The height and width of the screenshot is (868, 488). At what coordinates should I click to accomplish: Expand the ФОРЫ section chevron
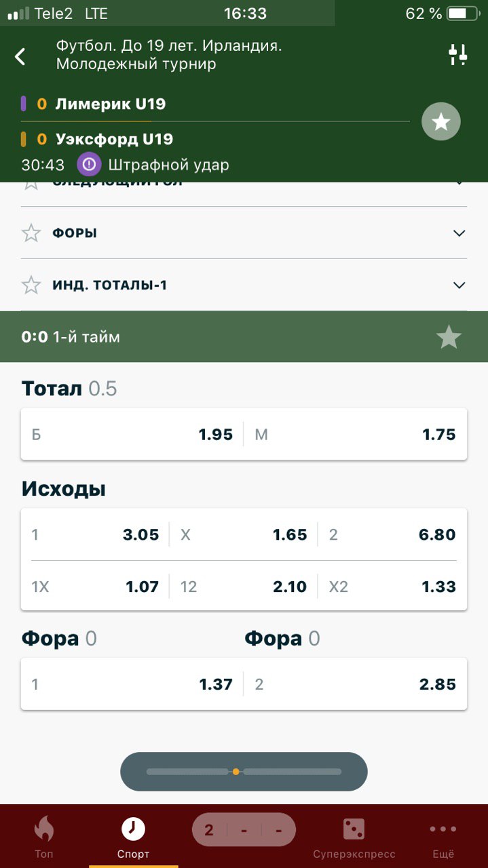[459, 233]
